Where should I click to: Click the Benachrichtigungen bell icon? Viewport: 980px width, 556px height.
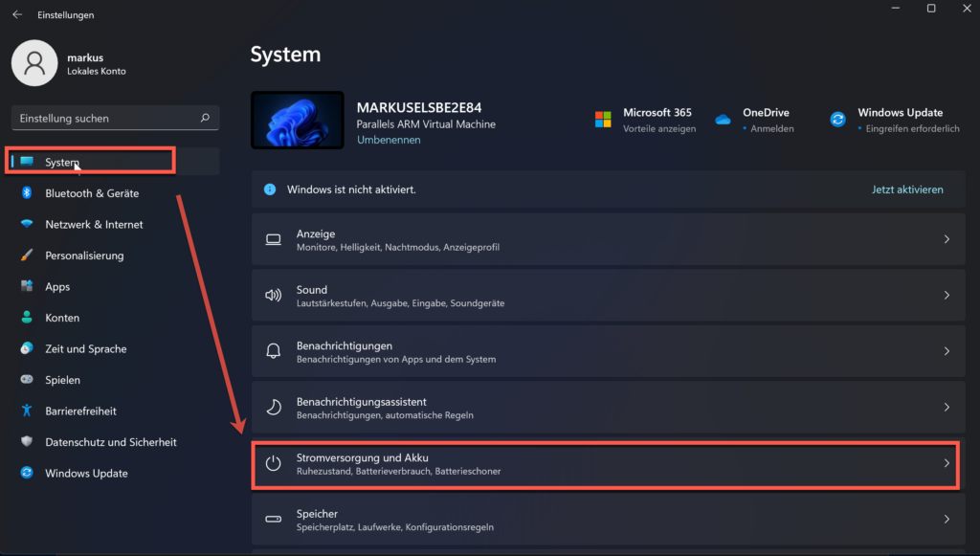point(273,351)
